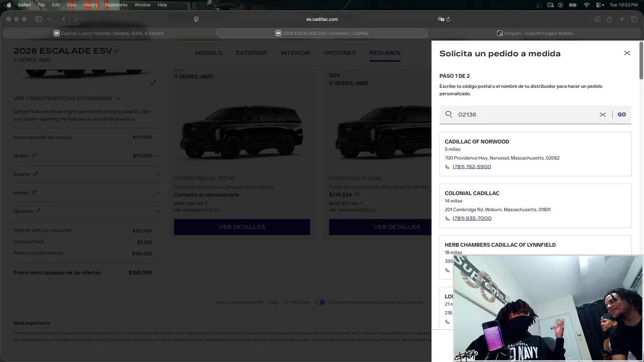Switch to Forgiato Custom Forged Wheels tab
This screenshot has width=644, height=362.
coord(535,33)
